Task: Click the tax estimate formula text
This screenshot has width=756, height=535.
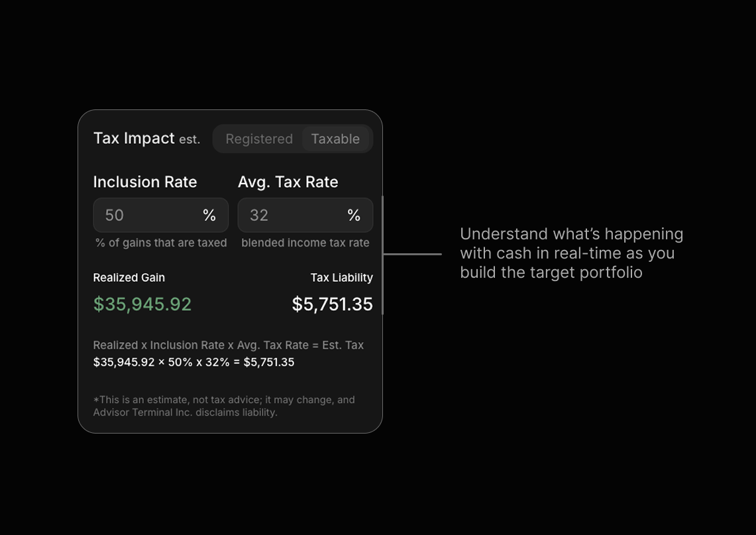Action: 229,345
